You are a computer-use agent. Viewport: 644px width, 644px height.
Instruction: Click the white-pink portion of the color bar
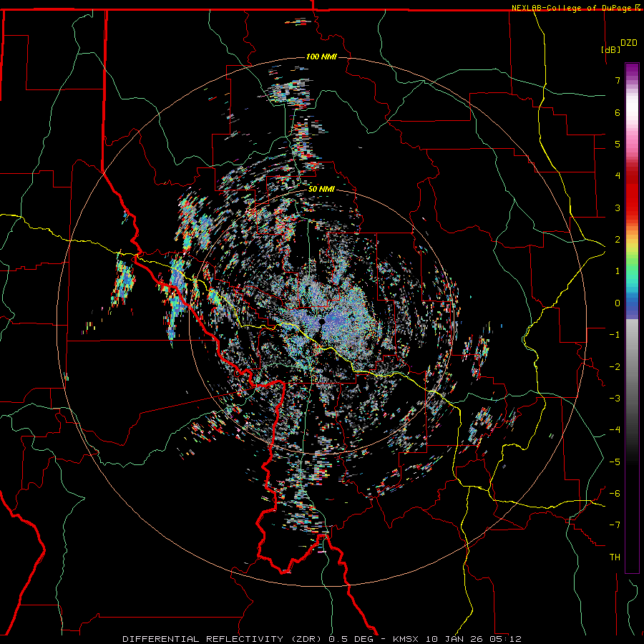[x=632, y=117]
